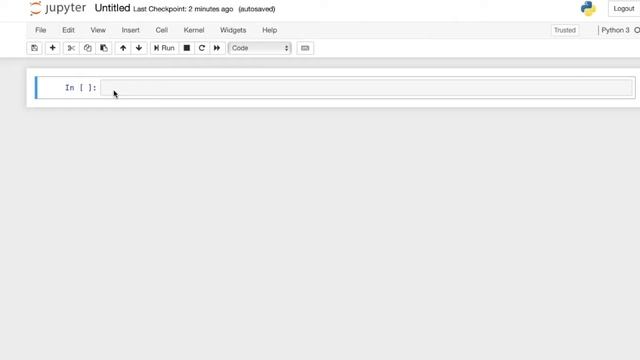The width and height of the screenshot is (640, 360).
Task: Restart kernel and run all icon
Action: (x=217, y=48)
